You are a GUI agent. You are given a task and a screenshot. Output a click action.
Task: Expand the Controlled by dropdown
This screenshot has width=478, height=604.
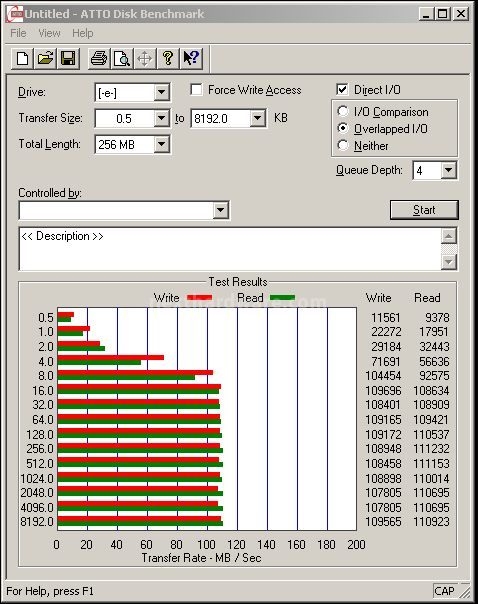pos(220,210)
